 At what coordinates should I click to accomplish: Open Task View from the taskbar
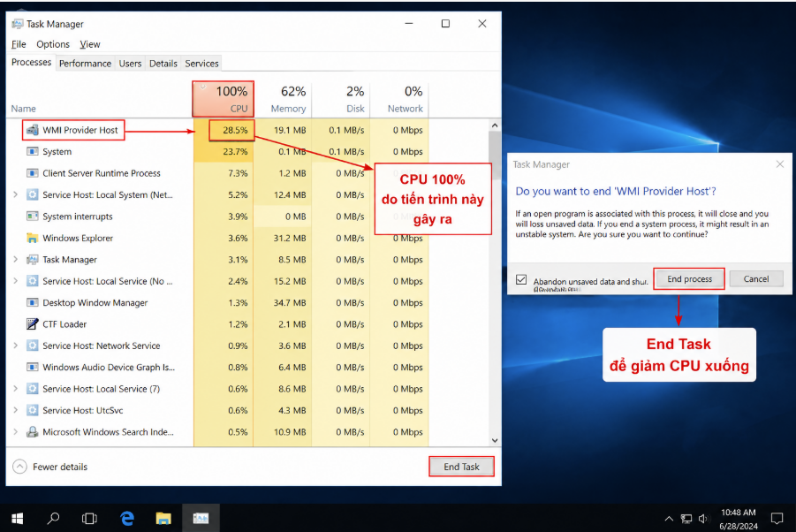89,518
